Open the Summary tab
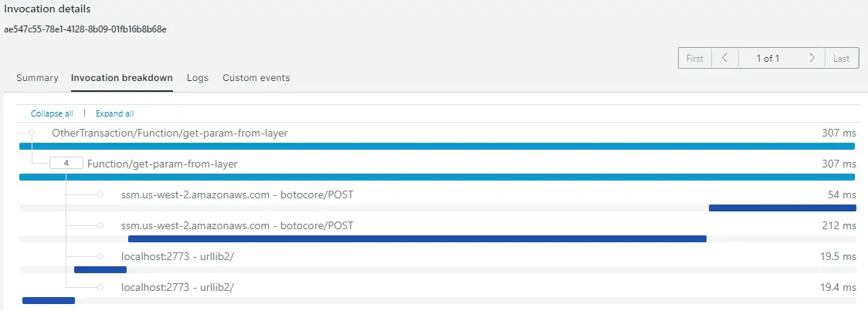The image size is (868, 311). click(x=37, y=78)
